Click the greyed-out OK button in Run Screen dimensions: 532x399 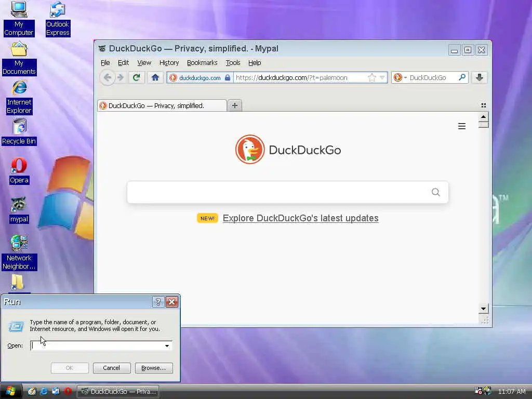[70, 368]
